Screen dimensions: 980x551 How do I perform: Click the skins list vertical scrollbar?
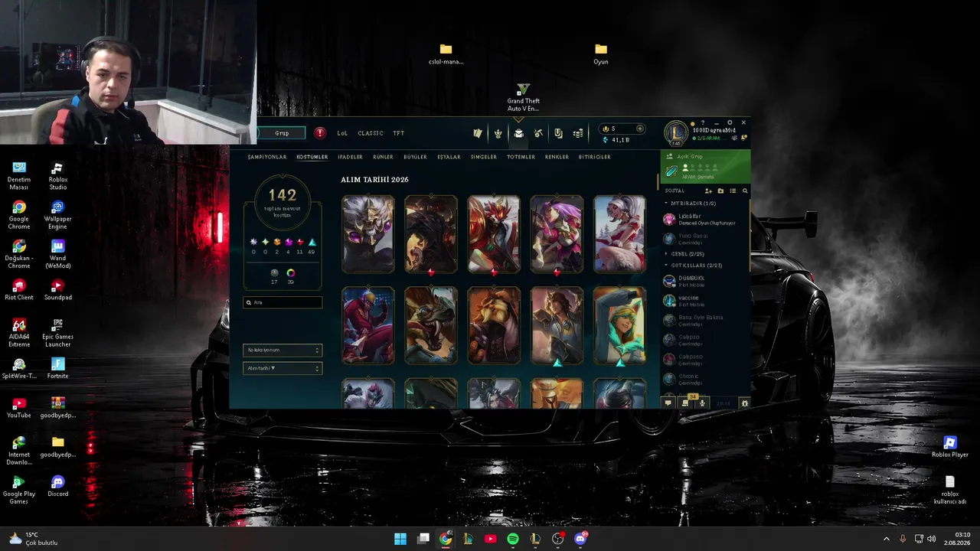(x=658, y=181)
